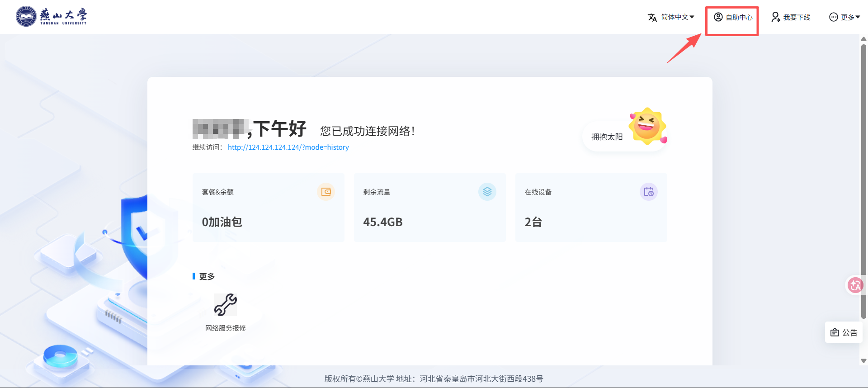Click the layers icon on 剩余流量 card
The width and height of the screenshot is (868, 388).
click(487, 192)
